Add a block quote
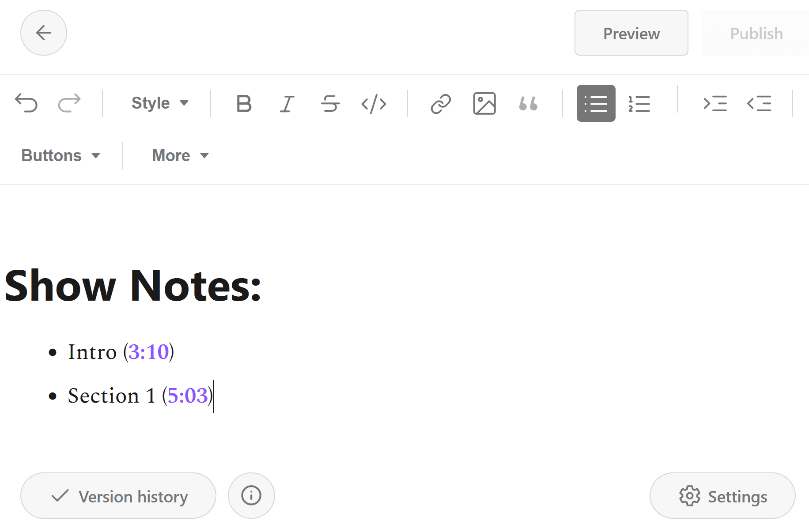Image resolution: width=809 pixels, height=532 pixels. point(528,104)
